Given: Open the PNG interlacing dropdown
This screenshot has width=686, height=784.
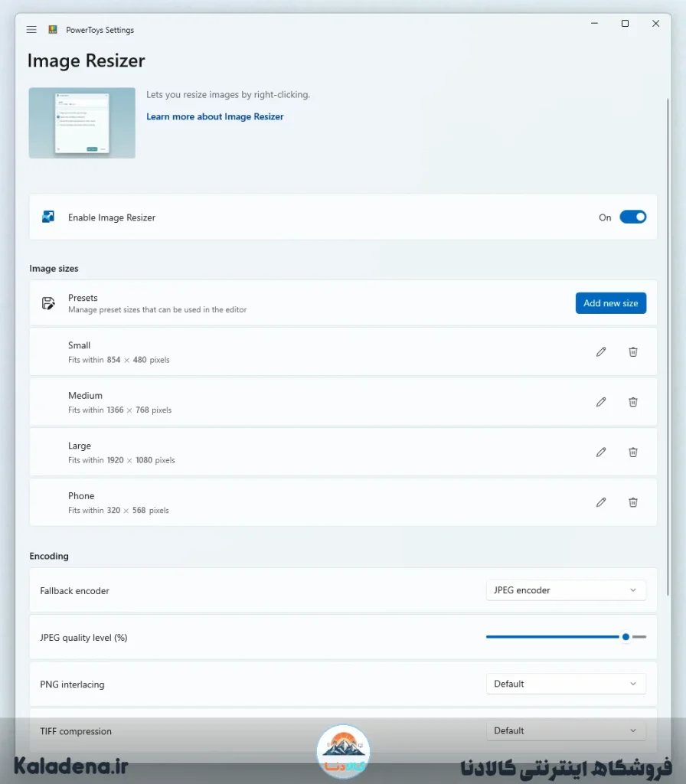Looking at the screenshot, I should (x=566, y=684).
